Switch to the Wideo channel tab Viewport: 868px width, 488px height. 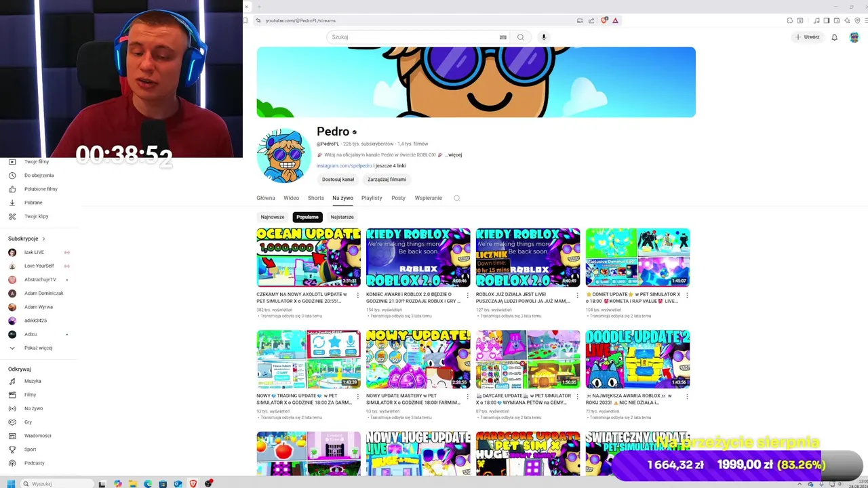tap(292, 198)
